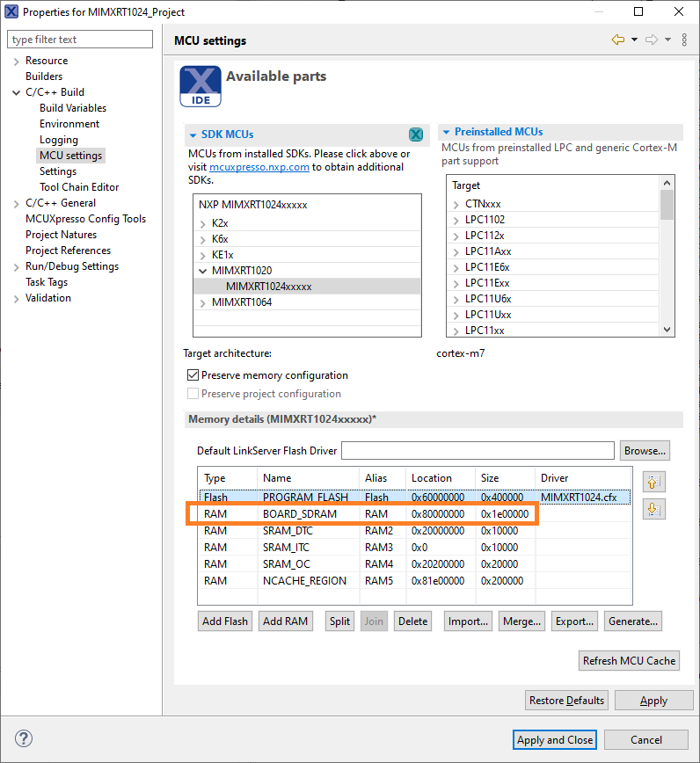Open Project Natures page
The height and width of the screenshot is (763, 700).
point(61,235)
